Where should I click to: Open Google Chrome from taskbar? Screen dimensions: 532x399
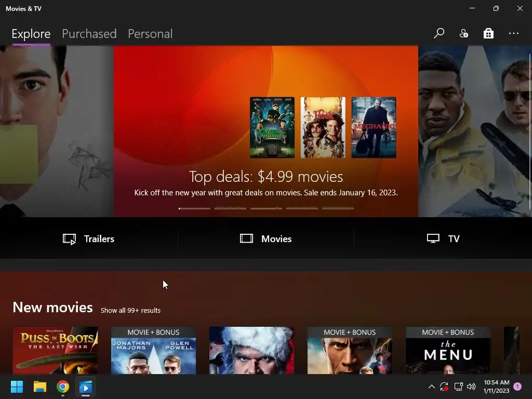[63, 387]
